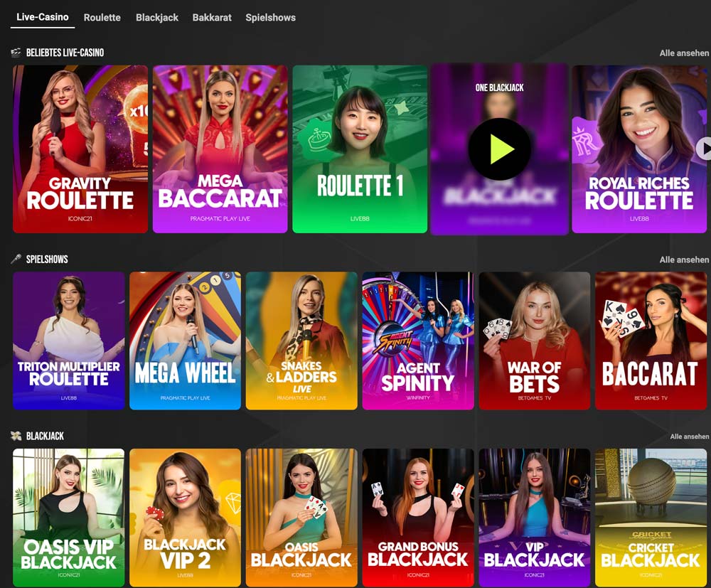
Task: Click the microphone icon next to SPIELSHOWS
Action: click(x=14, y=259)
